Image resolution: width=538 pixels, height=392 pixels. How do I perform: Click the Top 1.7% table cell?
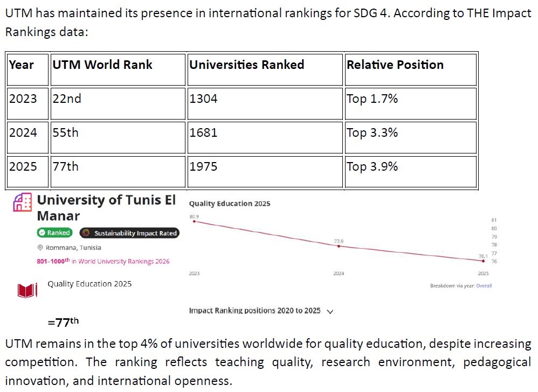[x=372, y=99]
